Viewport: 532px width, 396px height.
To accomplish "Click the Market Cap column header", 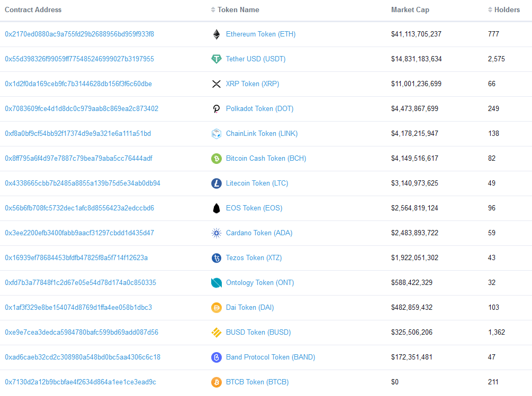I will click(x=410, y=10).
